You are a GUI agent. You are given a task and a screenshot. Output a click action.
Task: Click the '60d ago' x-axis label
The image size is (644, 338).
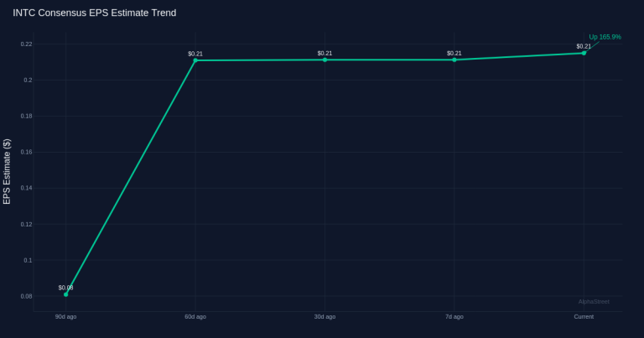point(195,317)
